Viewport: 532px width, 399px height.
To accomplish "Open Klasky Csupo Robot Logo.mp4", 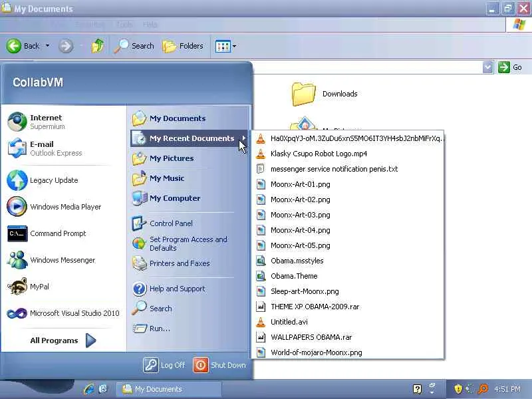I will (348, 154).
